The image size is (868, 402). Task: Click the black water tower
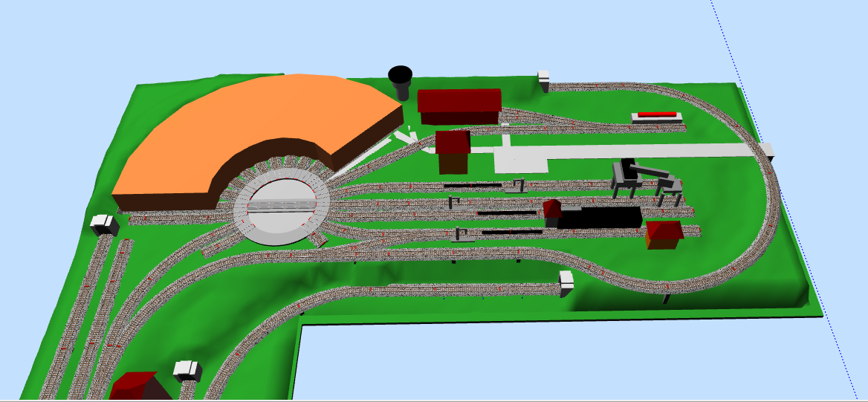point(401,82)
